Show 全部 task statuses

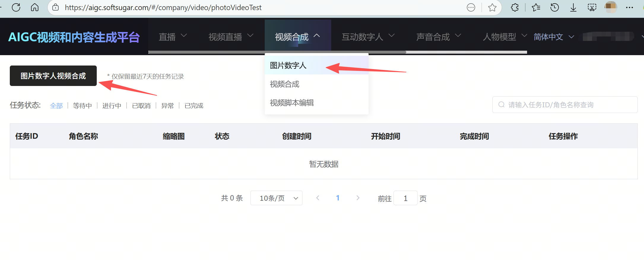[x=56, y=106]
